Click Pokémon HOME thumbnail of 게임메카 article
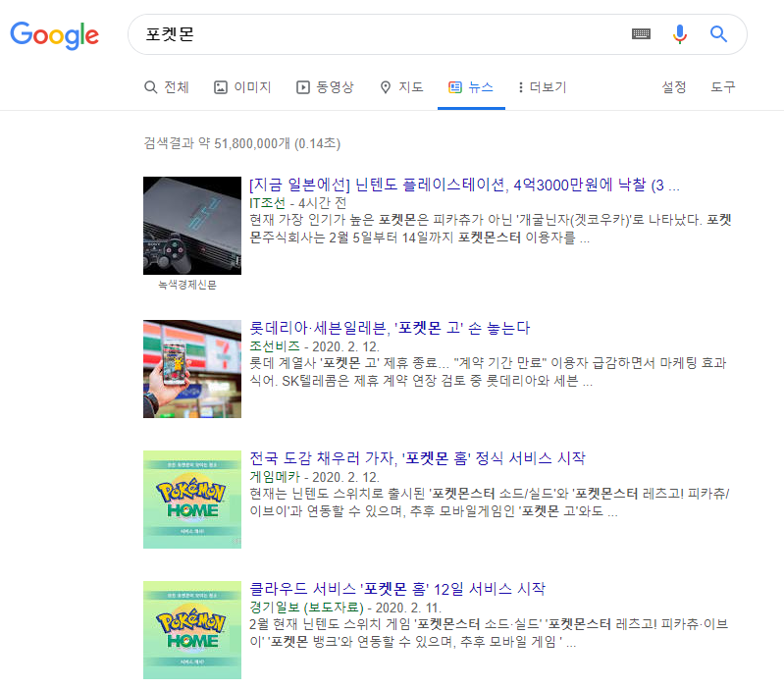784x688 pixels. coord(192,500)
